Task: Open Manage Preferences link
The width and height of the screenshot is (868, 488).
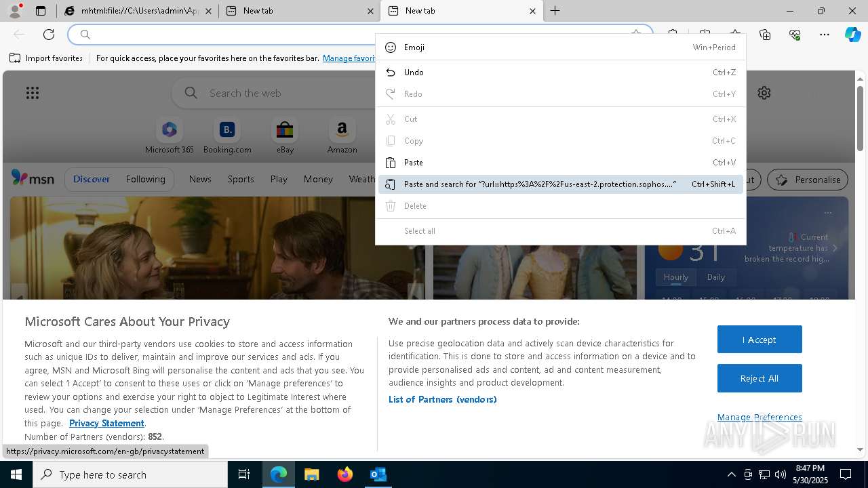Action: click(x=759, y=417)
